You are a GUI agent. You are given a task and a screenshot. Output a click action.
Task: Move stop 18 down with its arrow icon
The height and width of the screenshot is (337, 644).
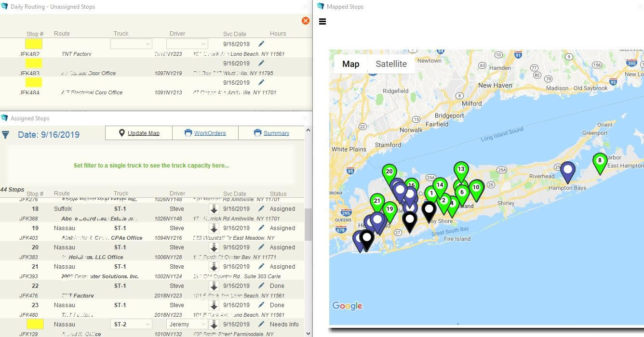coord(214,209)
